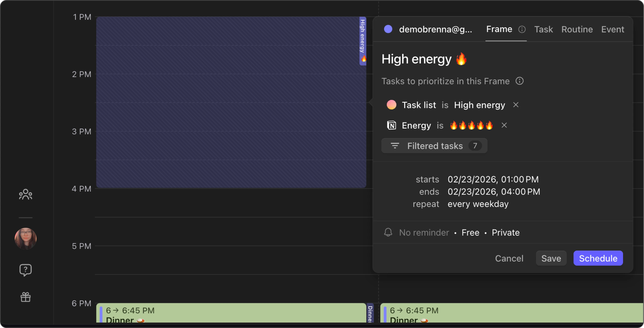Click the Frame color swatch near the email
The image size is (644, 328).
click(388, 29)
